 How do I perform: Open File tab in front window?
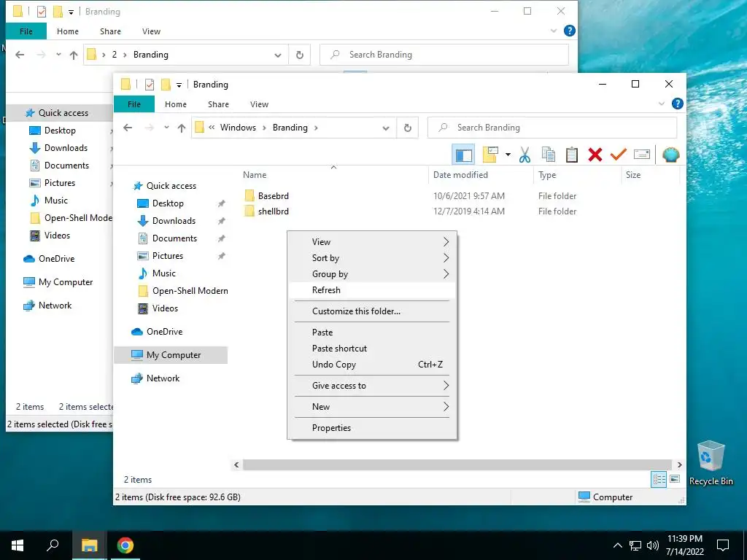pos(134,104)
